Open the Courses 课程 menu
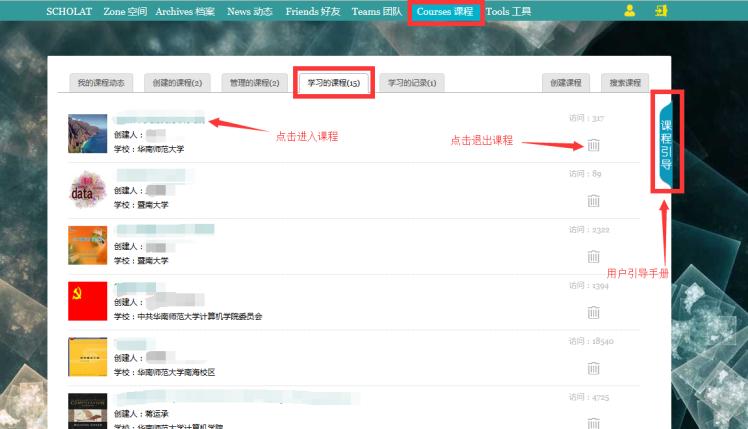 [445, 12]
